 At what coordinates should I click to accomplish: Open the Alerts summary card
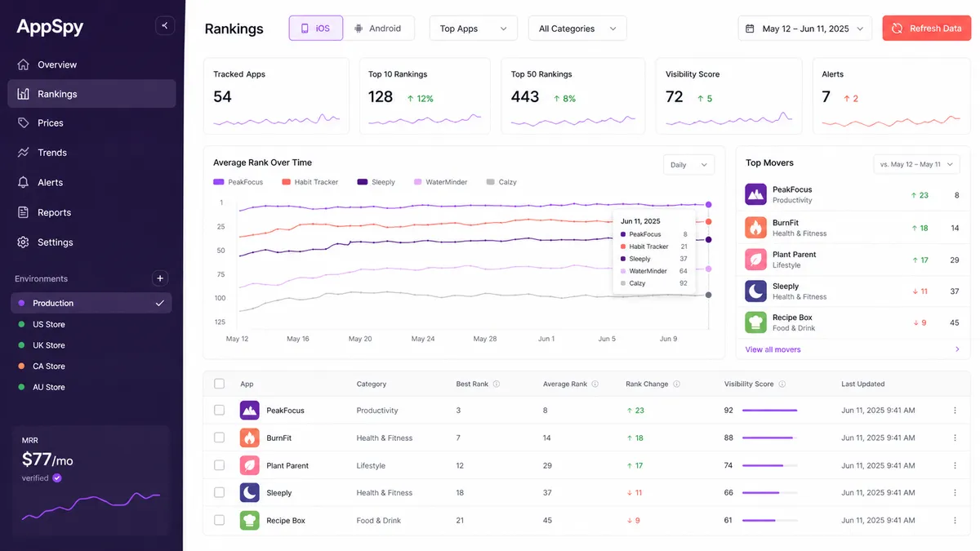pos(892,96)
